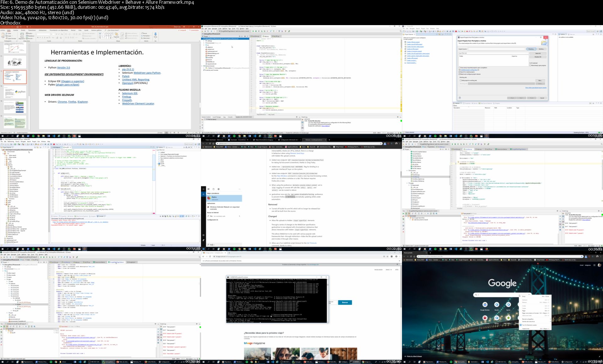Click Select All in the Eclipse import dialog
The image size is (603, 364).
click(538, 53)
